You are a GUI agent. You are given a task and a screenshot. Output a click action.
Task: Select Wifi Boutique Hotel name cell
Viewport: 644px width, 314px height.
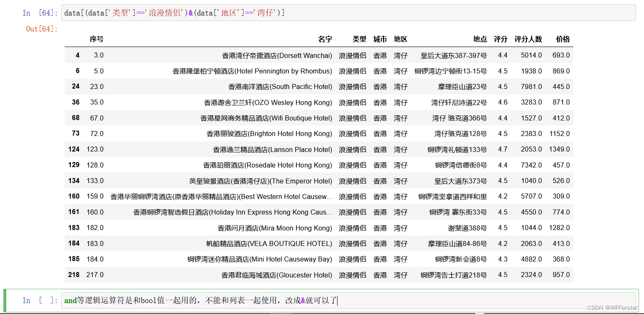pyautogui.click(x=266, y=118)
